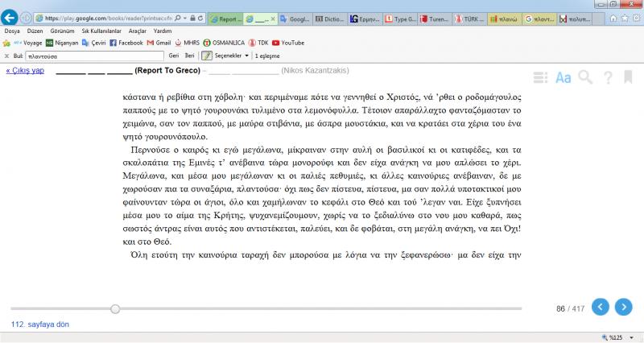The height and width of the screenshot is (343, 644).
Task: Click the Nikos Kazantzakis author name
Action: pos(315,70)
